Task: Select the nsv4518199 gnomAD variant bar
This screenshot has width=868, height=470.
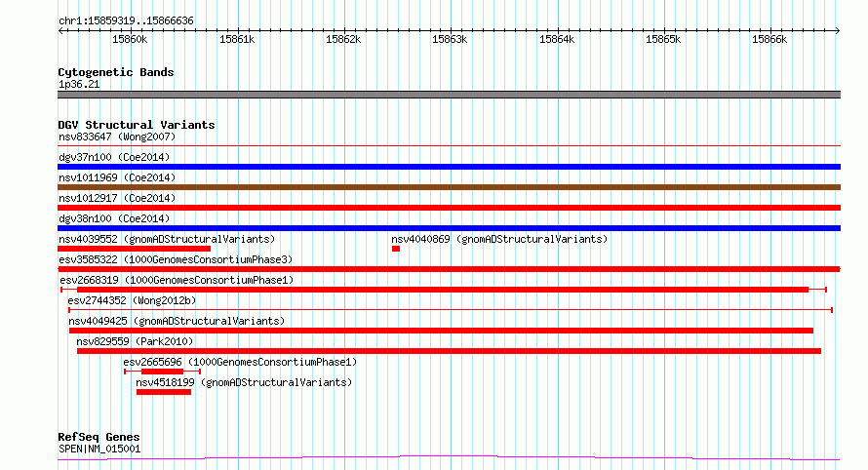Action: pos(164,392)
